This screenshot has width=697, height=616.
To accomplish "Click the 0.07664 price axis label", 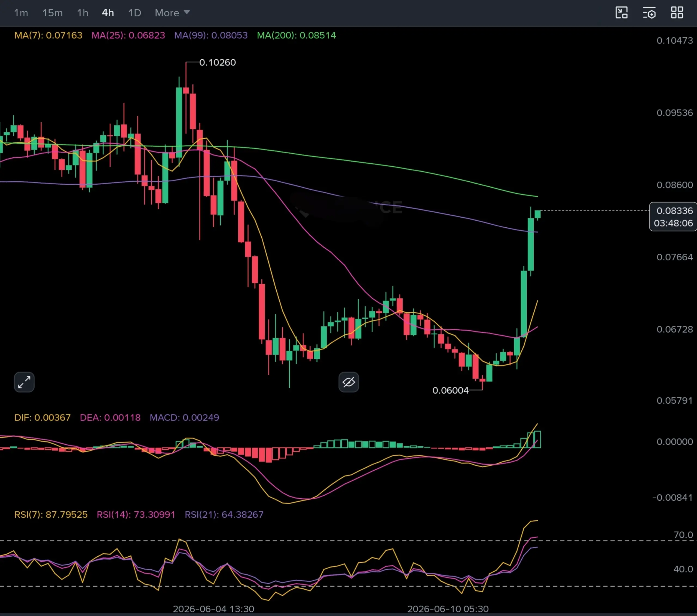I will (674, 257).
